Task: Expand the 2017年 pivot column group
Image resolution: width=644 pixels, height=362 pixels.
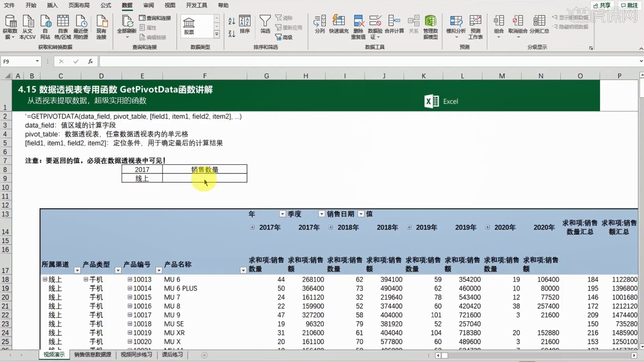Action: point(252,227)
